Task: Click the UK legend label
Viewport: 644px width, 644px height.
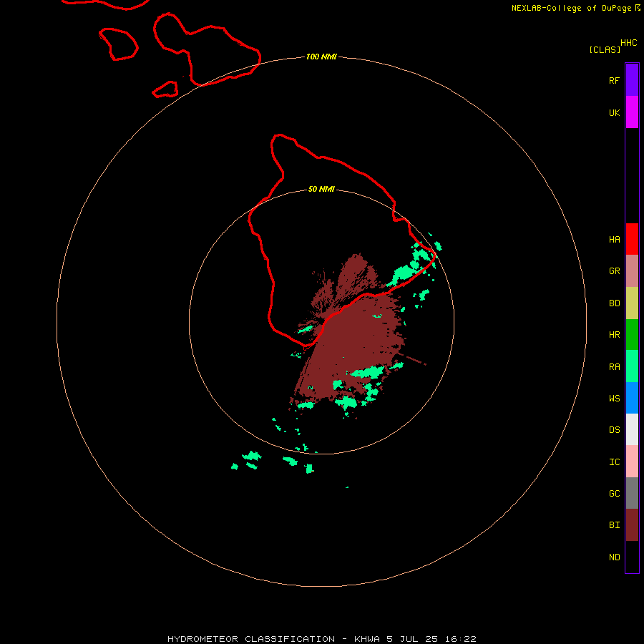Action: click(614, 112)
